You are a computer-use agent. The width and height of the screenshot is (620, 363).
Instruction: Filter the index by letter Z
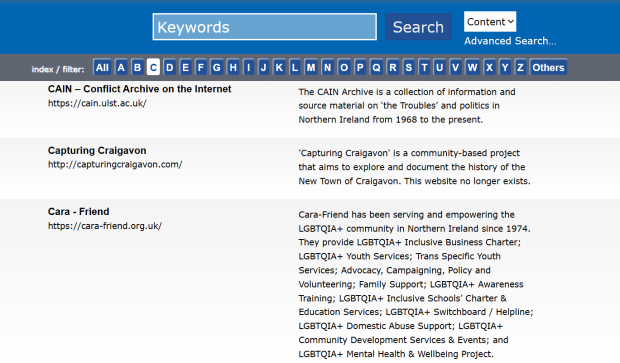520,67
